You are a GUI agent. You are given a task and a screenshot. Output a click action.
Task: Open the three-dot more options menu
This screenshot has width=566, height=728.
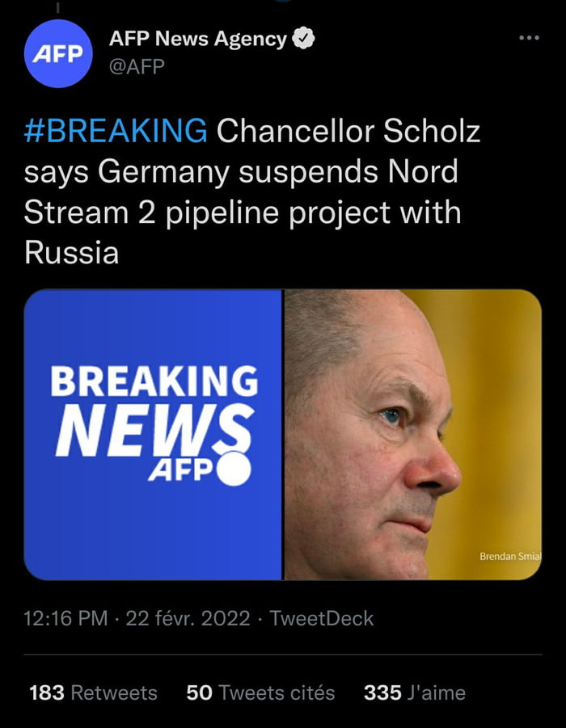529,37
